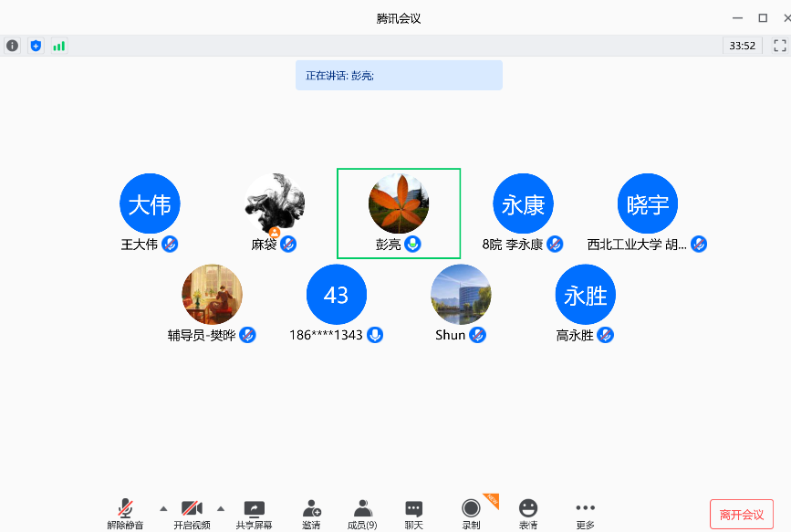This screenshot has width=791, height=532.
Task: Click the 正在讲话 speaking banner
Action: pos(399,76)
